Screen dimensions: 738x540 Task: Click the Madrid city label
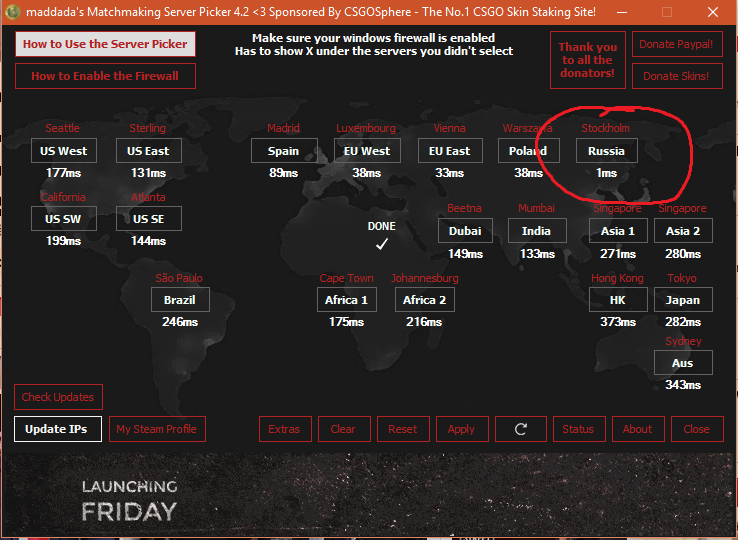[x=283, y=128]
